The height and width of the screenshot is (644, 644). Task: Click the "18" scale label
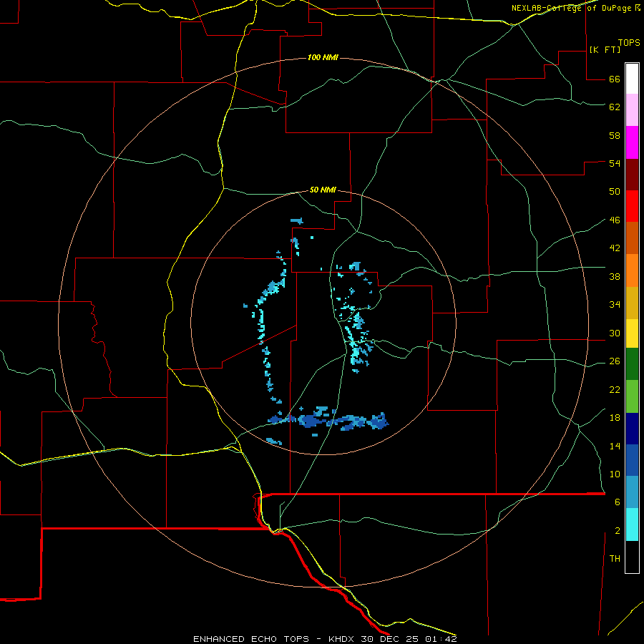[615, 418]
